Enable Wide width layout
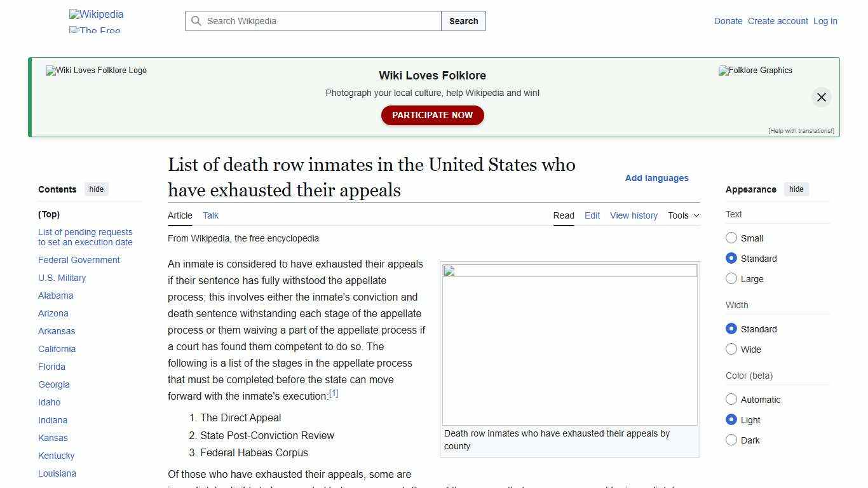Viewport: 868px width, 488px height. click(731, 349)
